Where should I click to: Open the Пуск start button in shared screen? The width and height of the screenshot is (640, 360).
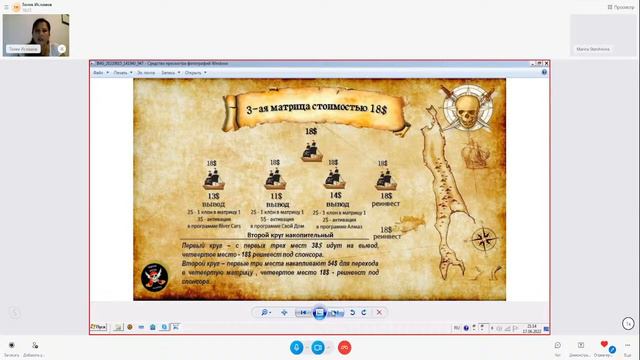click(x=99, y=327)
